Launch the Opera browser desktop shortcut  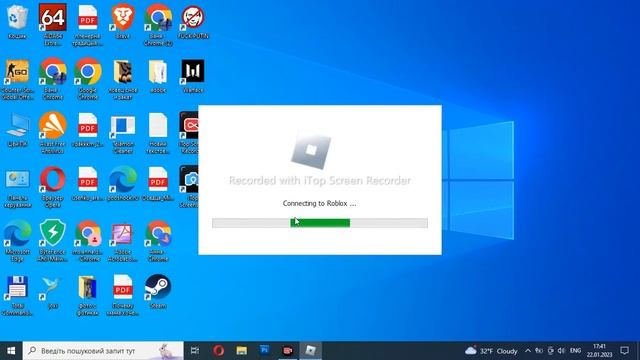pyautogui.click(x=53, y=187)
